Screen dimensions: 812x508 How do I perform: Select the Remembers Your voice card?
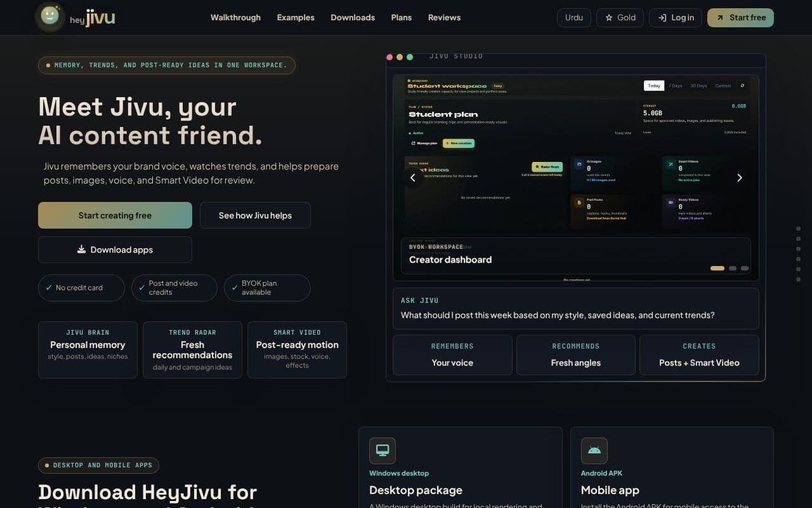[x=452, y=355]
